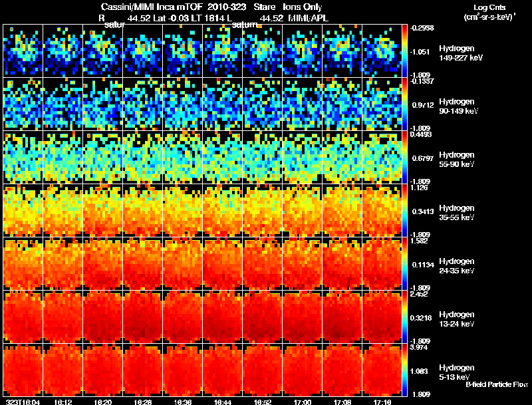Click the color scale bar for 35-55 keV
532x405 pixels.
coord(404,211)
